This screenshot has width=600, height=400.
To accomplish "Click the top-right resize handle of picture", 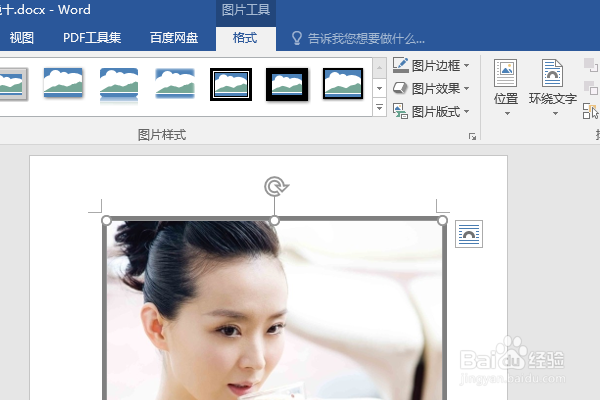I will 442,220.
